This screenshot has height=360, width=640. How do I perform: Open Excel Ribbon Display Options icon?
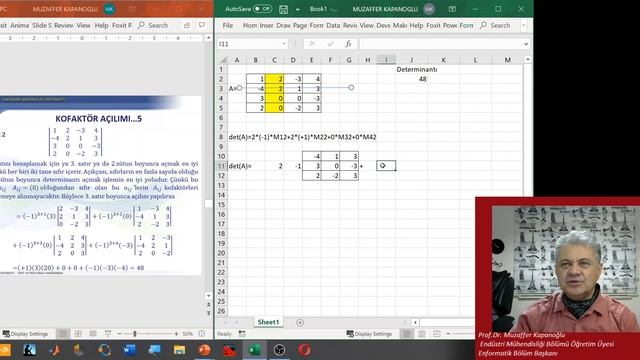pos(452,9)
